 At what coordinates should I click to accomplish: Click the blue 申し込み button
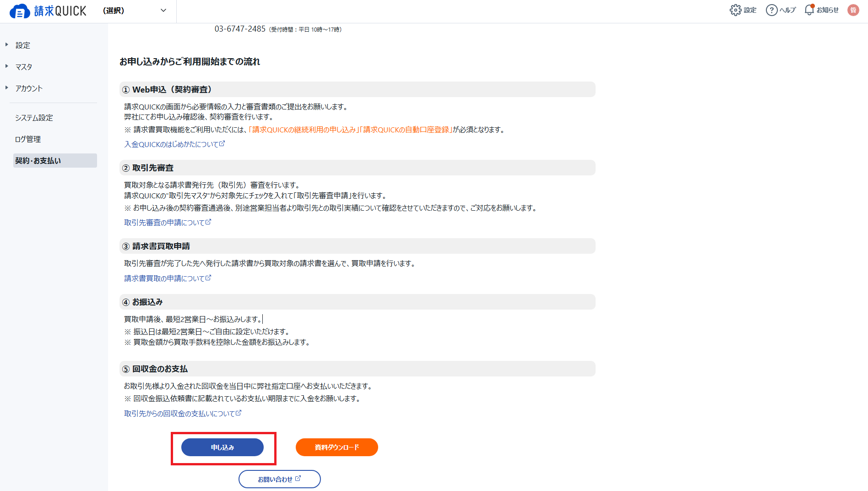(222, 447)
